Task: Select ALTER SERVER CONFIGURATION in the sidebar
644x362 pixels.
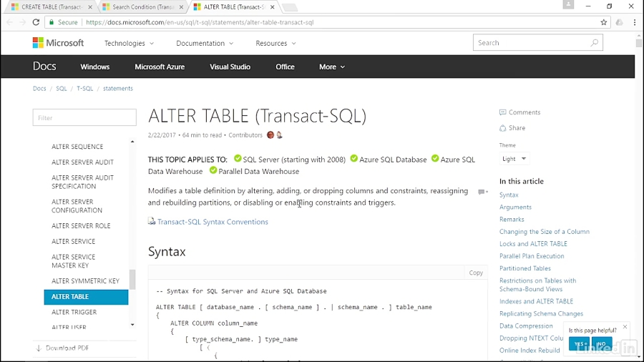Action: (77, 206)
